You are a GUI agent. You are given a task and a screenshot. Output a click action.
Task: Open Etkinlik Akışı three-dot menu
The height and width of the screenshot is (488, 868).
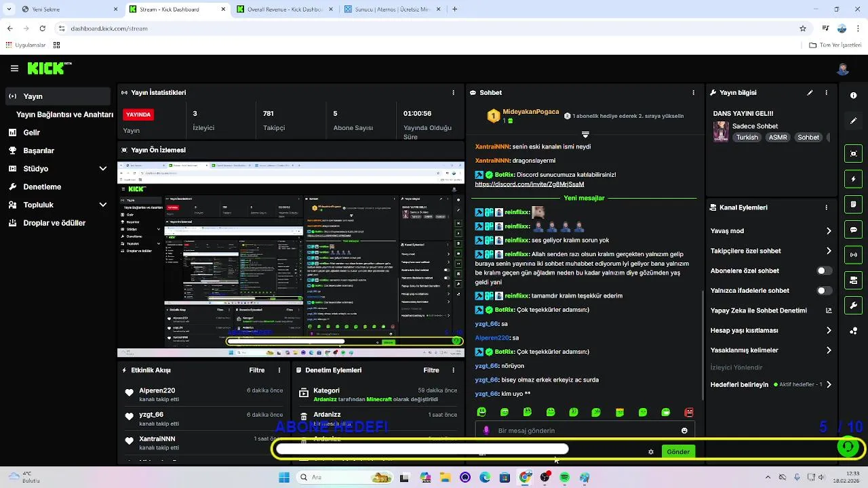pos(279,370)
